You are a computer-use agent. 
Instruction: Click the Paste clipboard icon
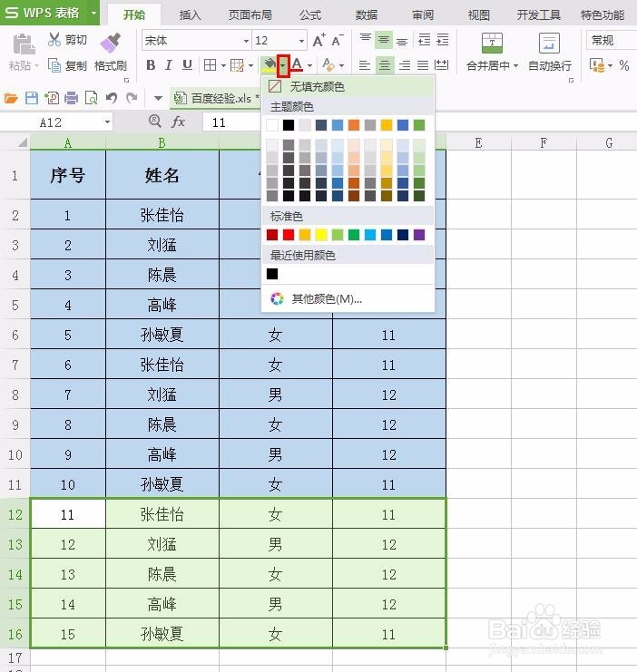[24, 44]
